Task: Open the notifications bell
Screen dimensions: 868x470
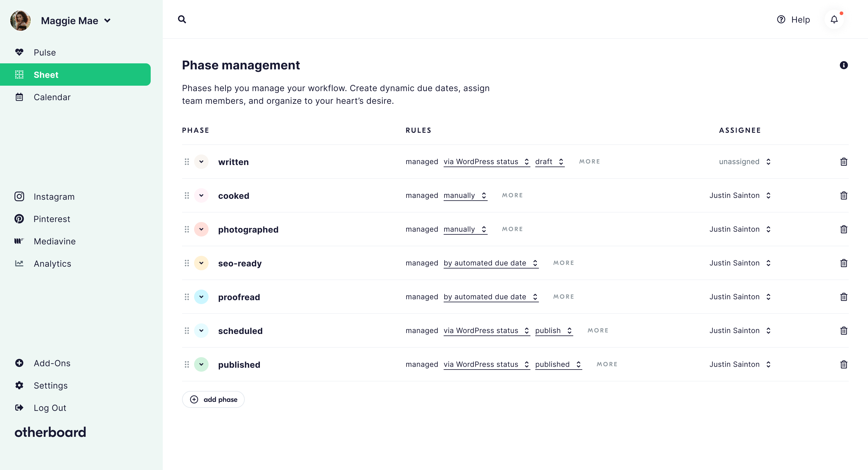Action: (834, 19)
